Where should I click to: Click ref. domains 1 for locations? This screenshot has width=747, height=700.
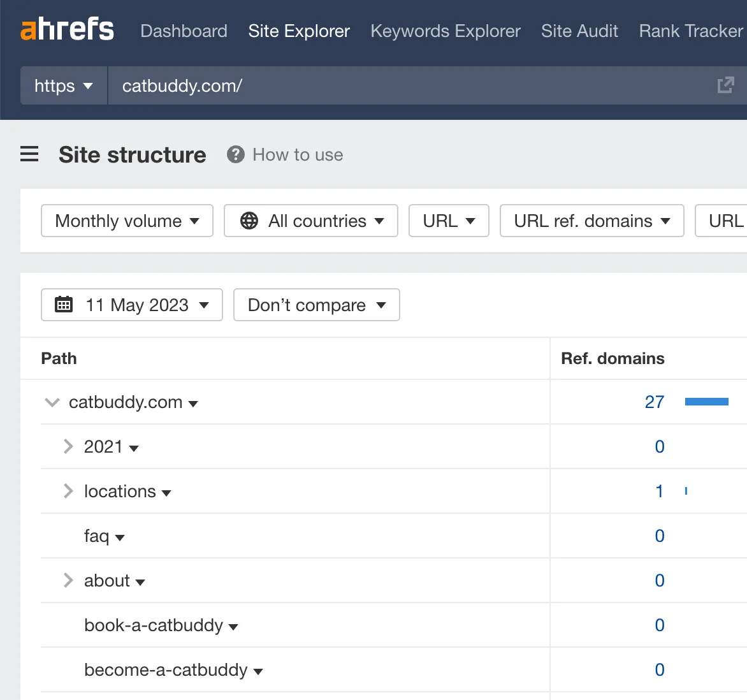tap(660, 491)
